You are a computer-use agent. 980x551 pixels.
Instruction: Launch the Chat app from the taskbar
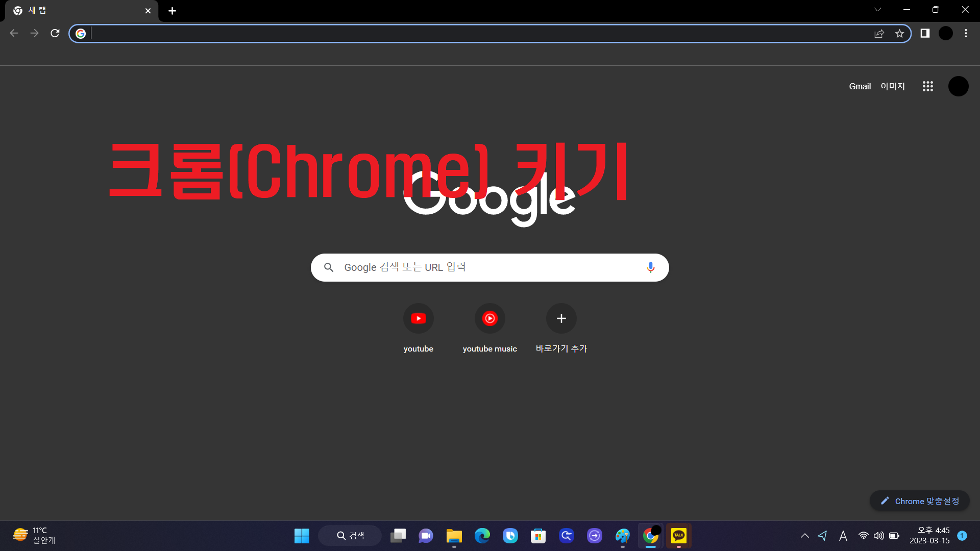[x=426, y=536]
